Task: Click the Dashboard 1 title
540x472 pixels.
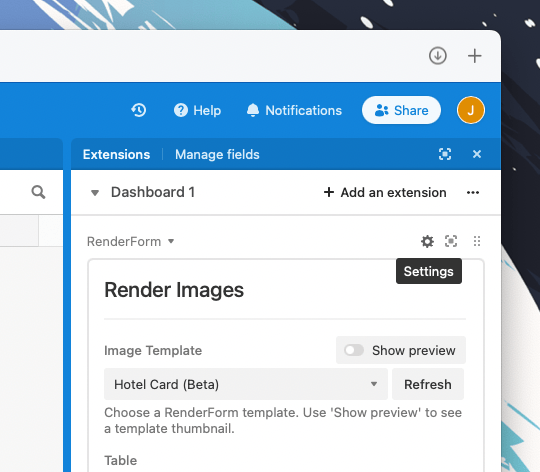Action: [x=153, y=192]
